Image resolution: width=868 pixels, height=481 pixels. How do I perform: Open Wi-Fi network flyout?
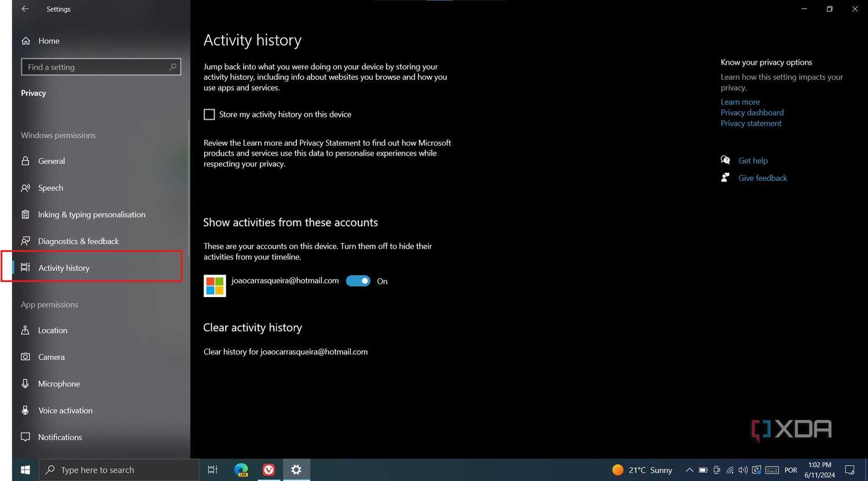pos(730,470)
